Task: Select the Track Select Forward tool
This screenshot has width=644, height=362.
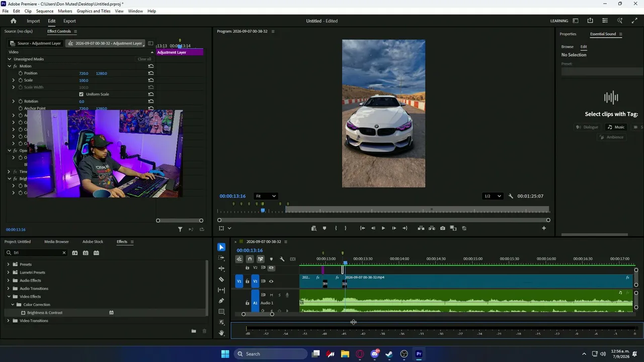Action: (221, 258)
